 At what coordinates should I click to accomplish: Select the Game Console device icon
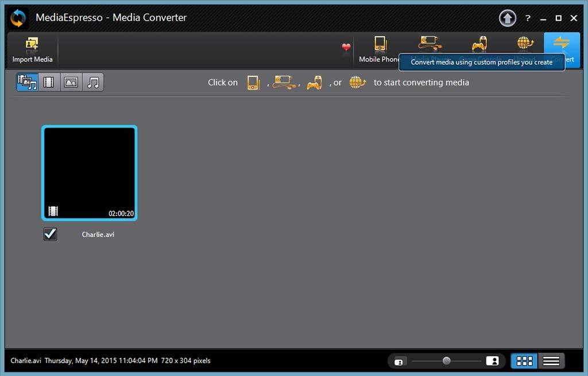click(x=479, y=44)
